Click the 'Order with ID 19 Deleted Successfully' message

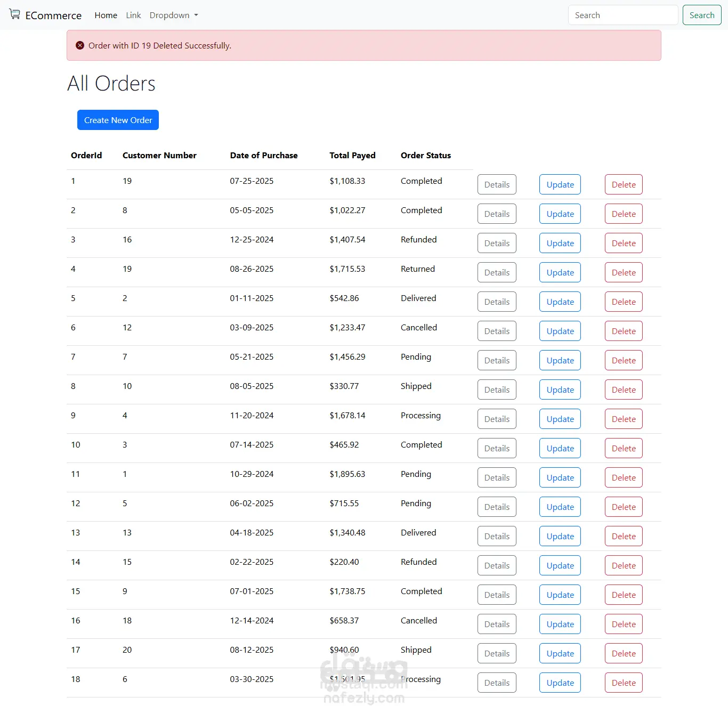pyautogui.click(x=160, y=45)
